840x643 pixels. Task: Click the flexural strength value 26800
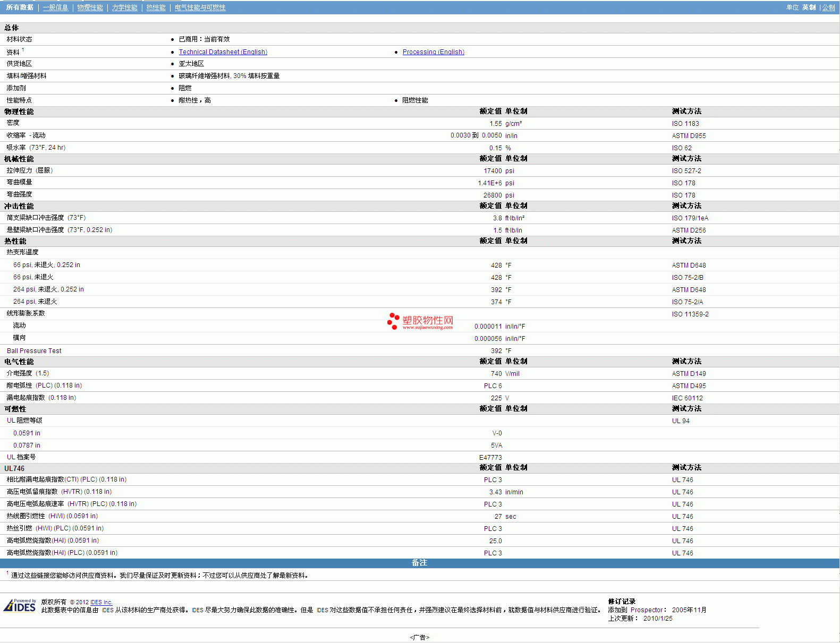[x=493, y=195]
